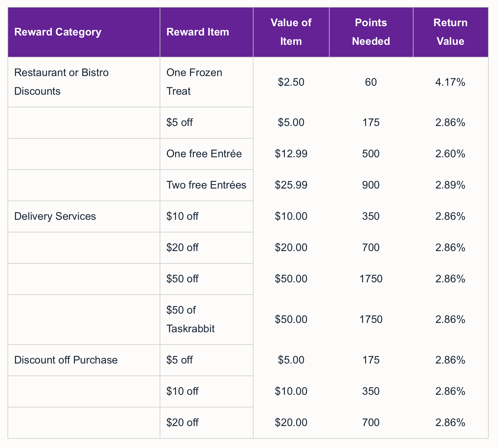Image resolution: width=498 pixels, height=448 pixels.
Task: Click the 500 points needed cell
Action: pyautogui.click(x=371, y=154)
